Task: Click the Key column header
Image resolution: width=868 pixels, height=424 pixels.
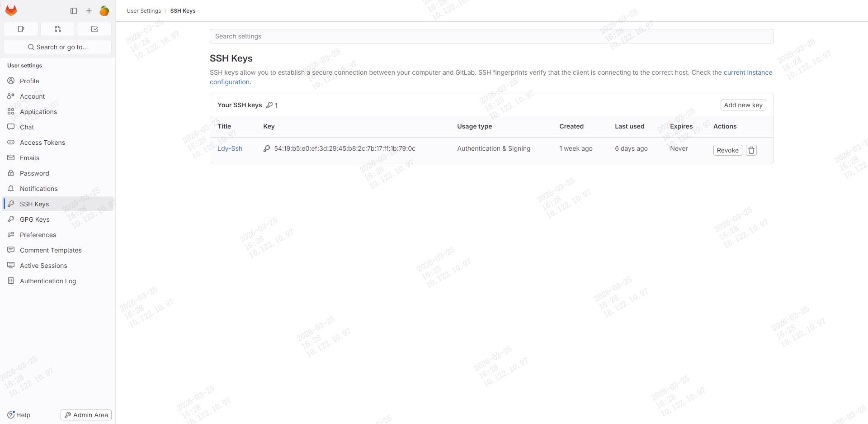Action: point(269,126)
